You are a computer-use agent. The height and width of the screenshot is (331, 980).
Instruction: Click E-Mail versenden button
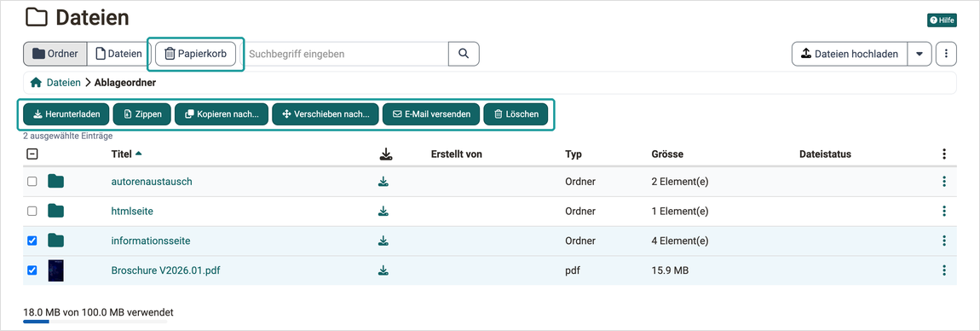tap(431, 114)
